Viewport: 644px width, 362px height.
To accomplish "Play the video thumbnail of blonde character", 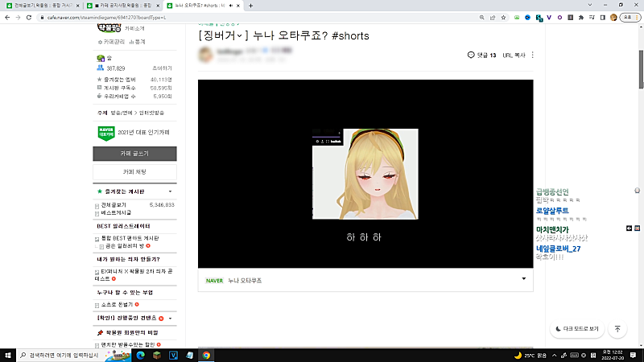I will pos(365,174).
